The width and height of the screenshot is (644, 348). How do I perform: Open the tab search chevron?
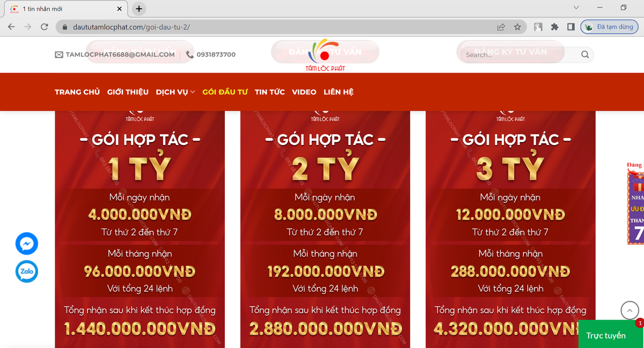click(x=576, y=8)
